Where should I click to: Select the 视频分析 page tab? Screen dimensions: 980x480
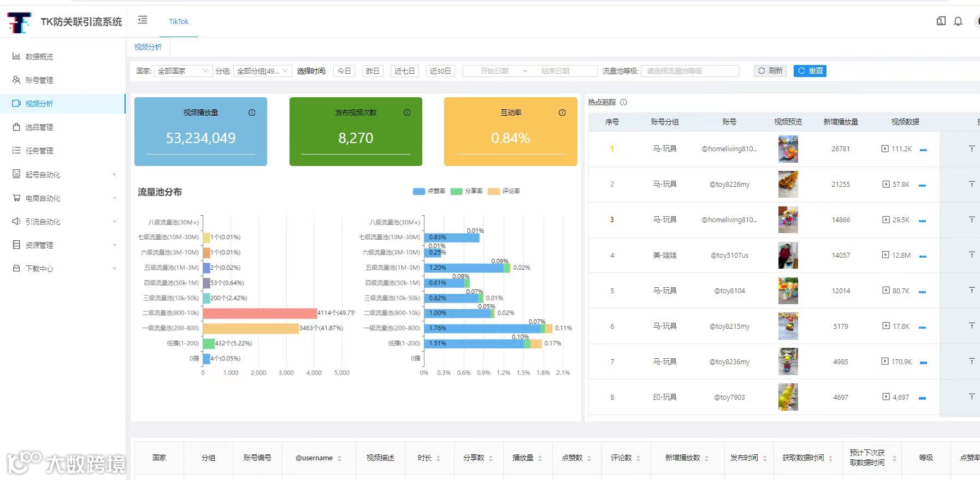148,47
